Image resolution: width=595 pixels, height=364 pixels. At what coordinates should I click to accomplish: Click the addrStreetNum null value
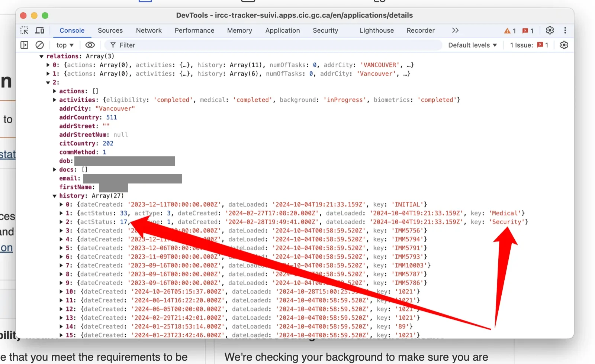pyautogui.click(x=120, y=134)
